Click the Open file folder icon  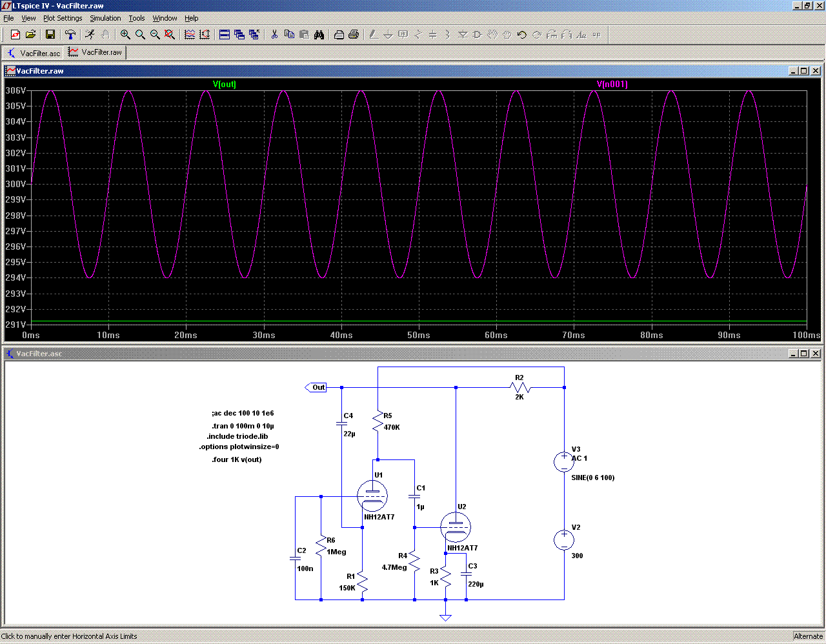click(30, 35)
